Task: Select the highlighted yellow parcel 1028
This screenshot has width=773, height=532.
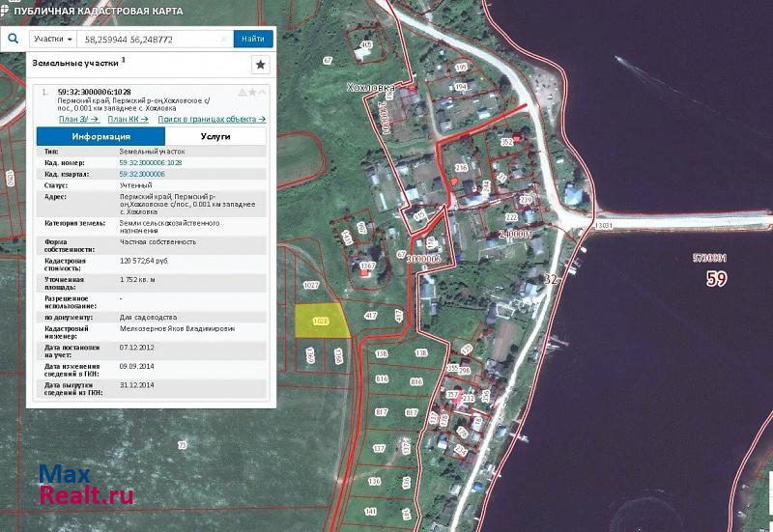Action: 320,322
